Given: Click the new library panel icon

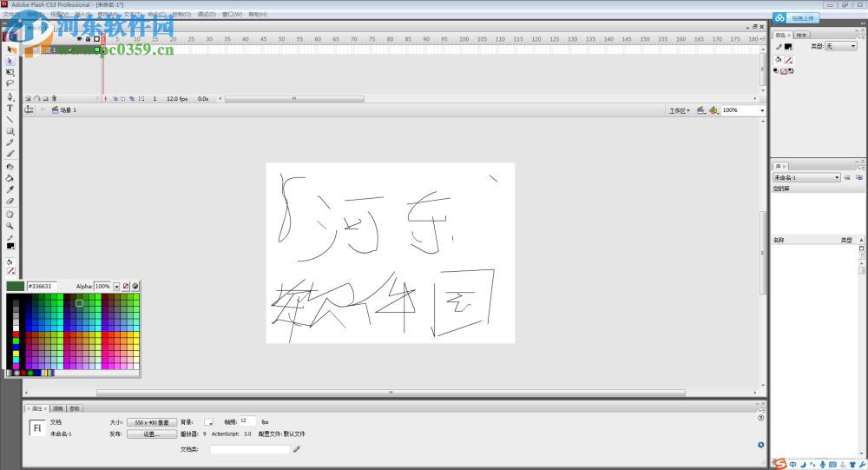Looking at the screenshot, I should 858,177.
